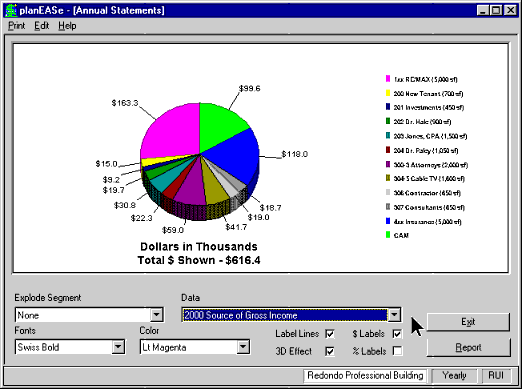Open the Fonts Swiss Bold dropdown

point(118,347)
